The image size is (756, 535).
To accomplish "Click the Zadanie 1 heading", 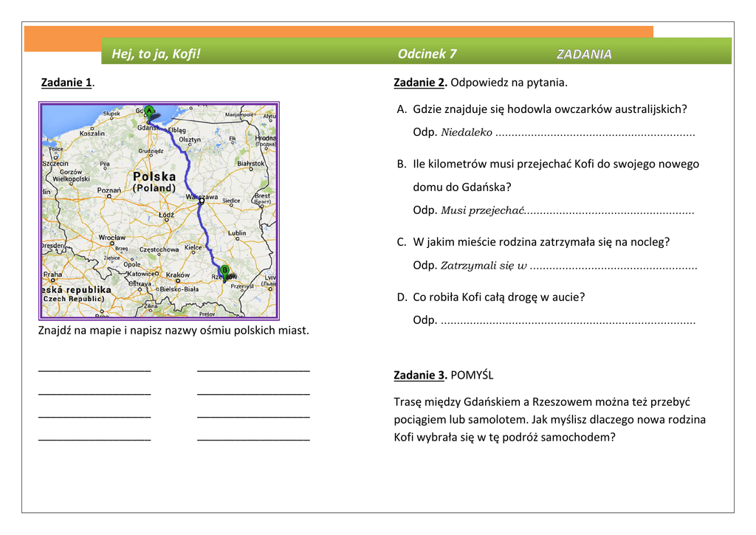I will [x=66, y=82].
